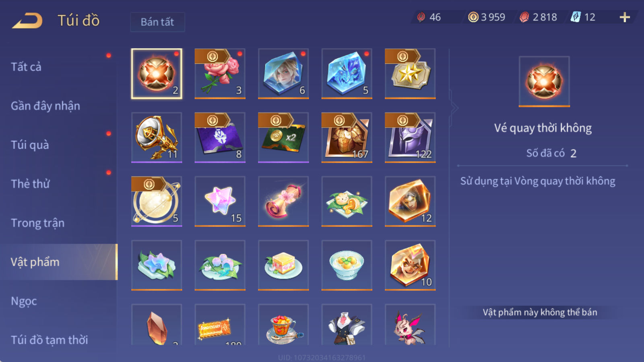
Task: Click the Bán tất button
Action: 157,22
